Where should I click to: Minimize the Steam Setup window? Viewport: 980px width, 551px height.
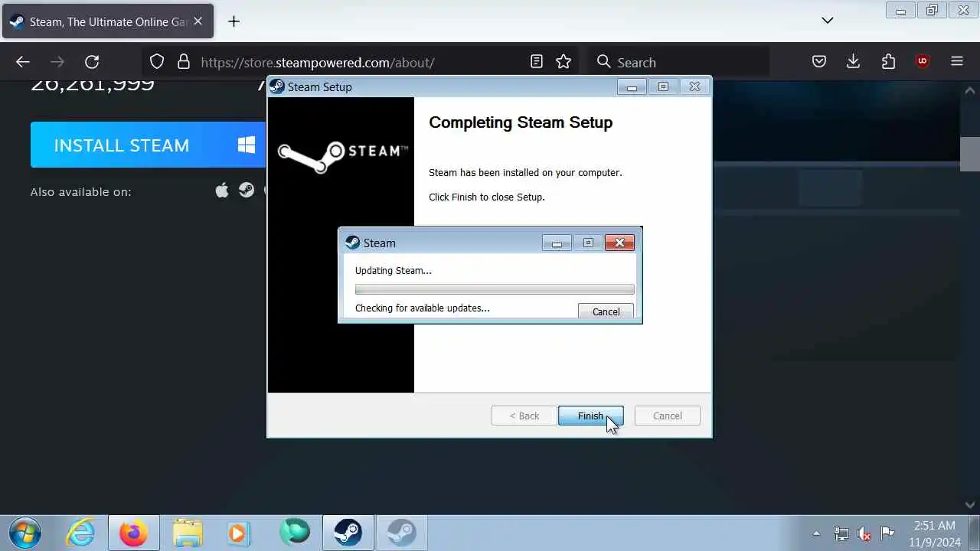pyautogui.click(x=632, y=86)
